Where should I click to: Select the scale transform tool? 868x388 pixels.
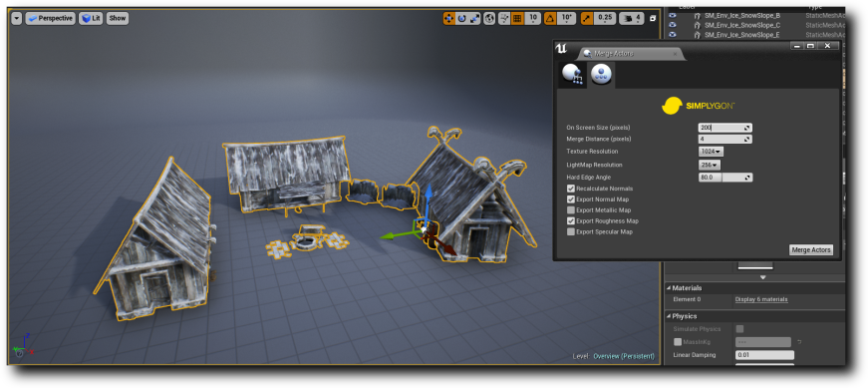point(474,18)
